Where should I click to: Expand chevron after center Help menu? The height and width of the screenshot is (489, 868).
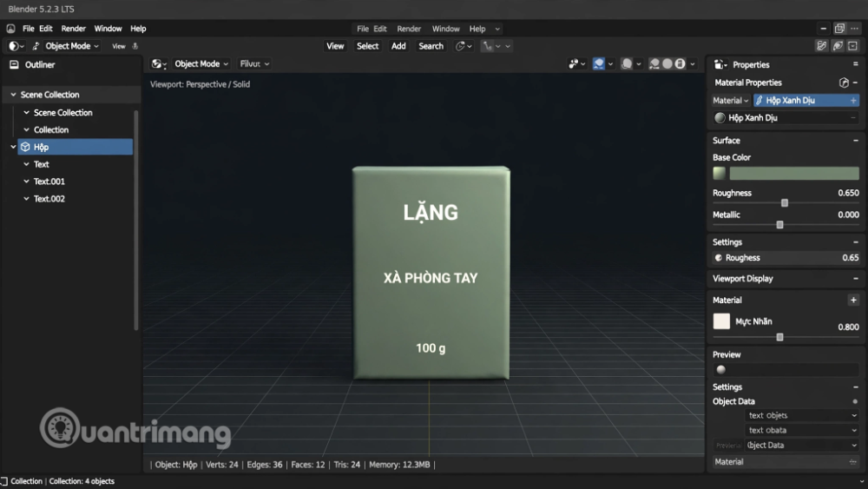(x=497, y=29)
